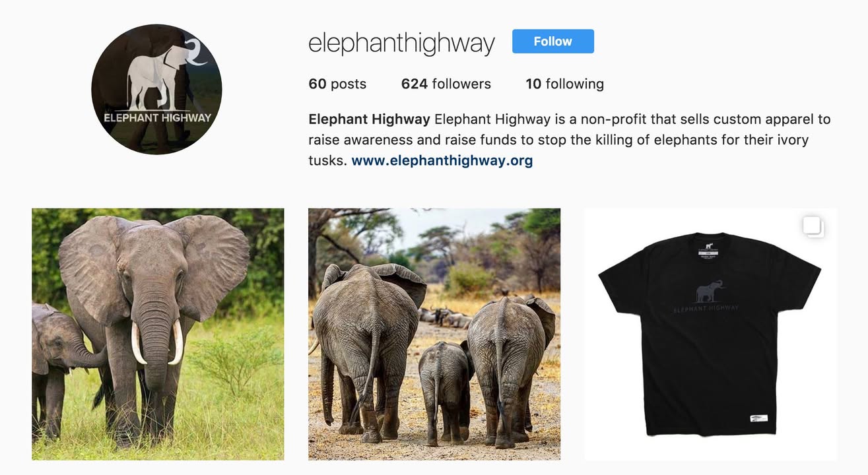Open the 10 following list
This screenshot has width=868, height=475.
pos(564,84)
